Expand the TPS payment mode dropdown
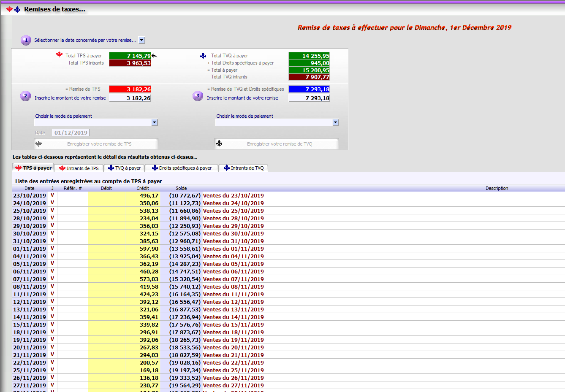The image size is (565, 392). pyautogui.click(x=155, y=122)
